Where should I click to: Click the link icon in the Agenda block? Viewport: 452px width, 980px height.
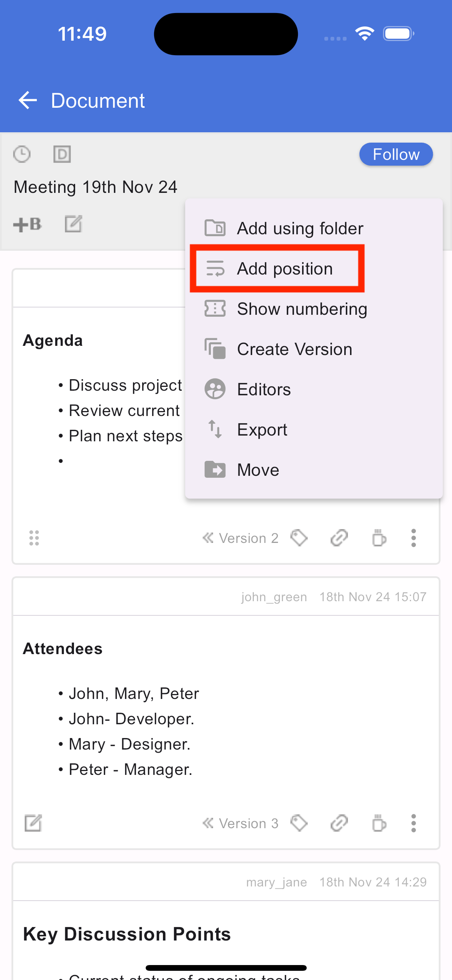pos(339,538)
